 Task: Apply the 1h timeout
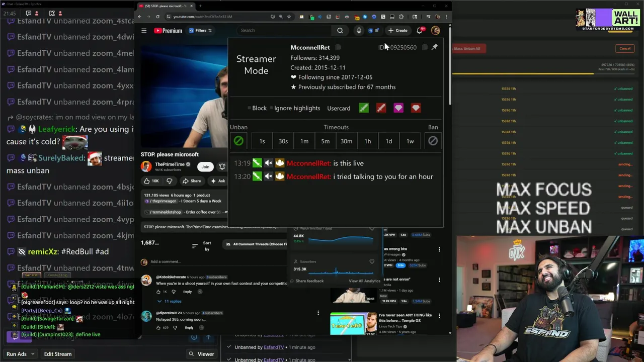coord(368,141)
